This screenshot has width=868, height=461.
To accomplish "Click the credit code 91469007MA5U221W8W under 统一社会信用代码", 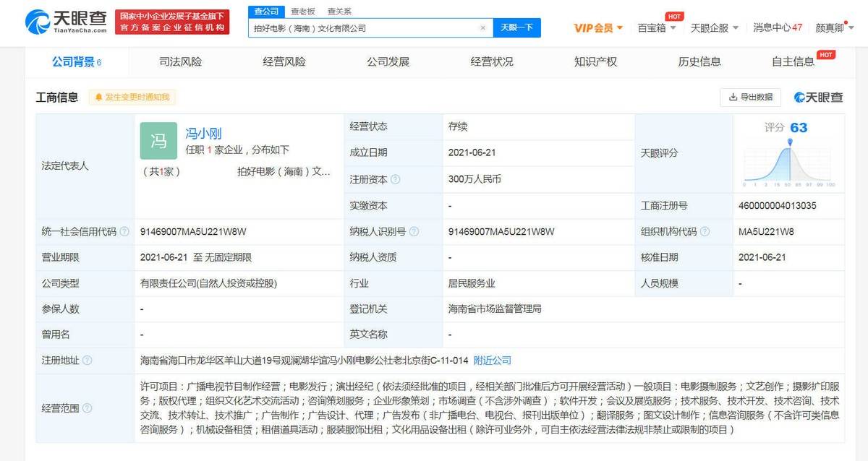I will [192, 232].
